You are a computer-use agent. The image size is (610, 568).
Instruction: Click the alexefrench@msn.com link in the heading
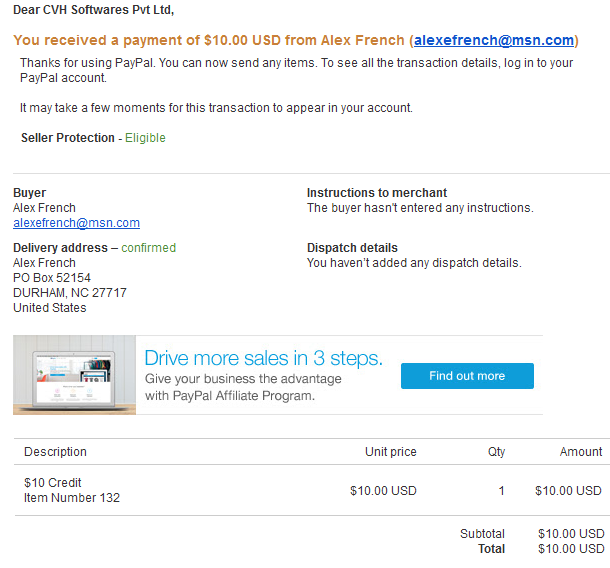(494, 41)
